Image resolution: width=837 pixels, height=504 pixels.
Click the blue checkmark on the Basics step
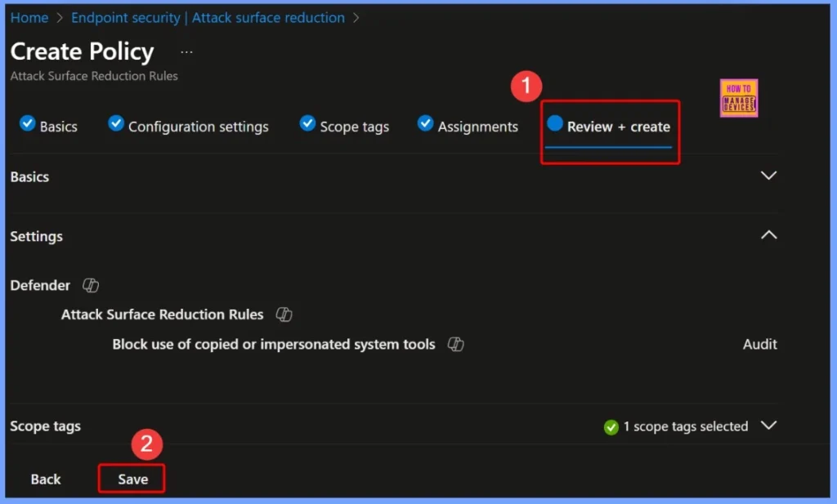[x=27, y=123]
